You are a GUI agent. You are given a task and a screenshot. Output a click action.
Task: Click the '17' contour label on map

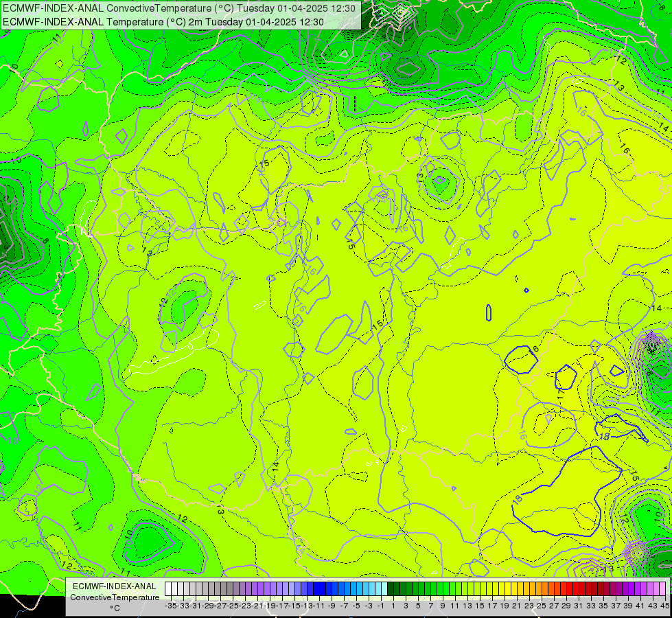(561, 395)
